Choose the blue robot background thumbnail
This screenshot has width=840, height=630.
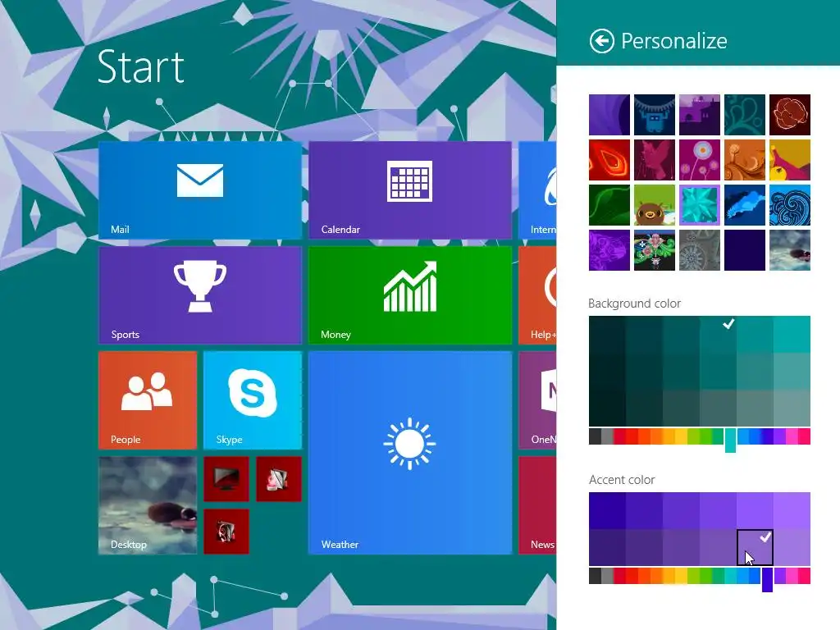(x=654, y=115)
